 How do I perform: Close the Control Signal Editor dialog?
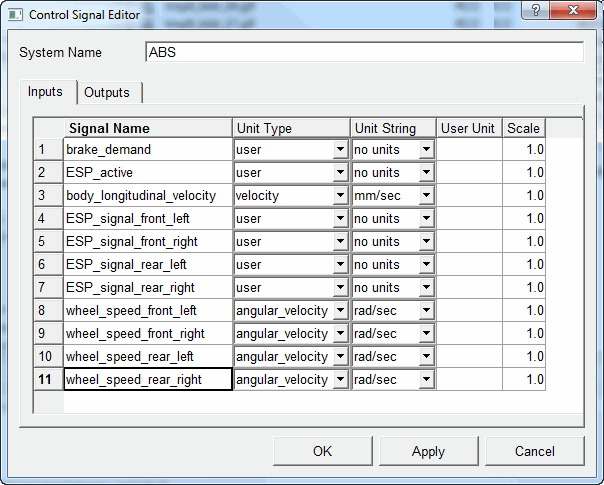573,10
